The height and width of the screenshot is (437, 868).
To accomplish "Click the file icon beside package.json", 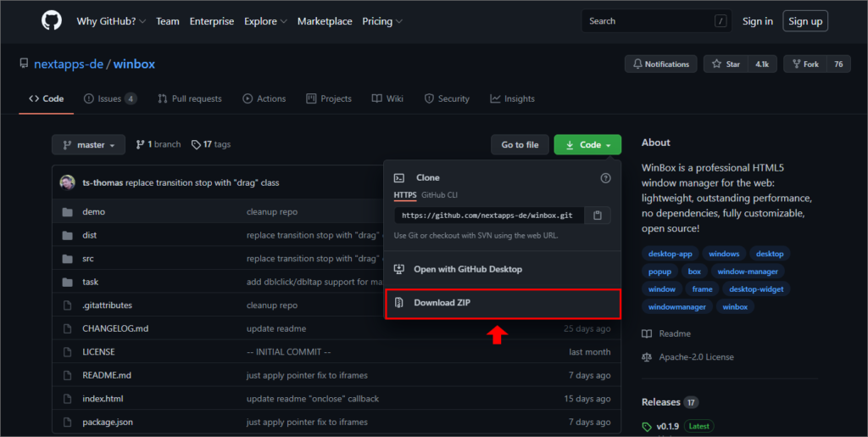I will [x=68, y=422].
